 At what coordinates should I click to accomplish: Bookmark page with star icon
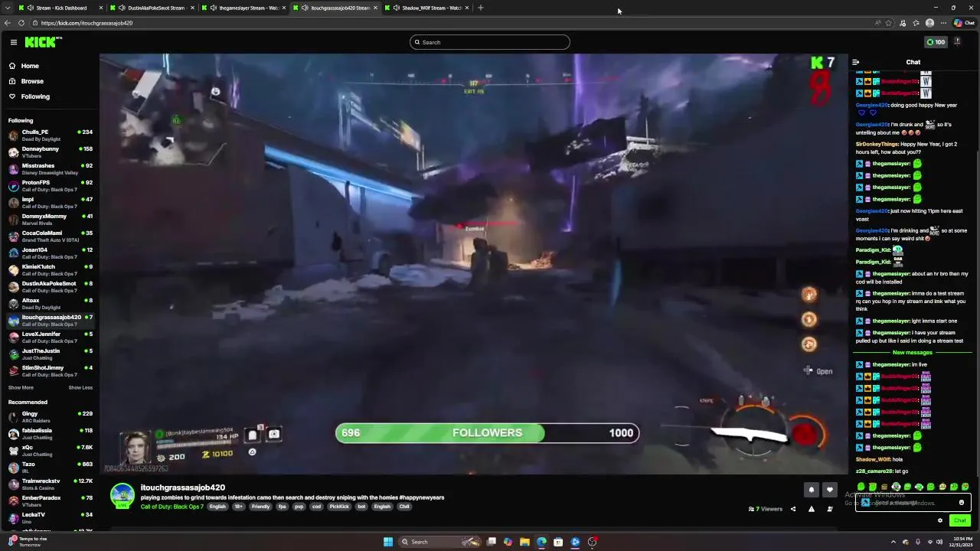(x=889, y=23)
